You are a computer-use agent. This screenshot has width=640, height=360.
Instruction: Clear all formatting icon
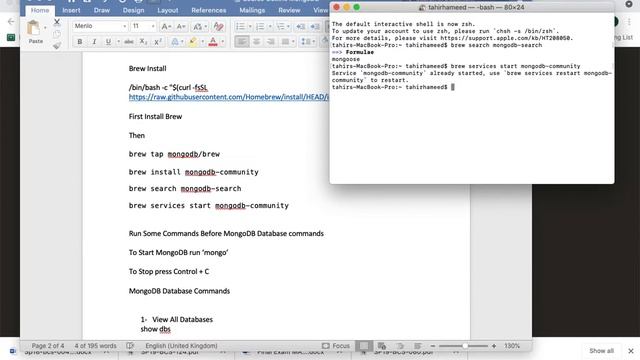point(218,27)
